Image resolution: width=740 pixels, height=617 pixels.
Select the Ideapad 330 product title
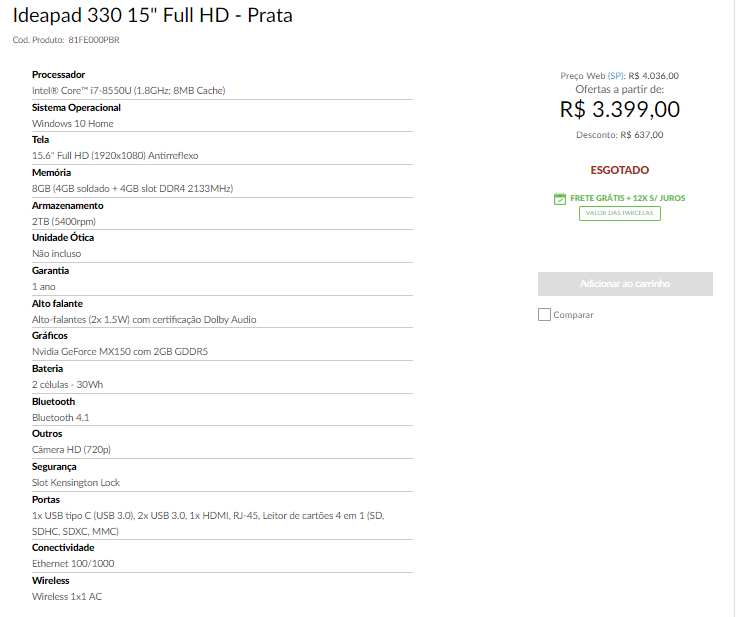(x=152, y=16)
